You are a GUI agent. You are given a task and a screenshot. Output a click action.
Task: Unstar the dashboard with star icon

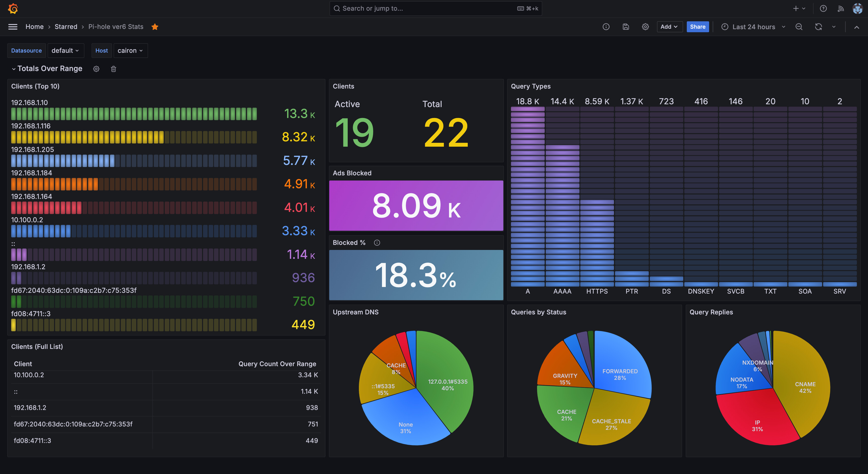point(155,27)
